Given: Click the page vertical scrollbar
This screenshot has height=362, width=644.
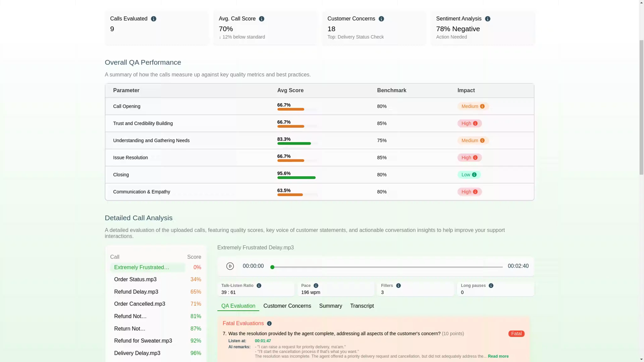Looking at the screenshot, I should click(641, 107).
